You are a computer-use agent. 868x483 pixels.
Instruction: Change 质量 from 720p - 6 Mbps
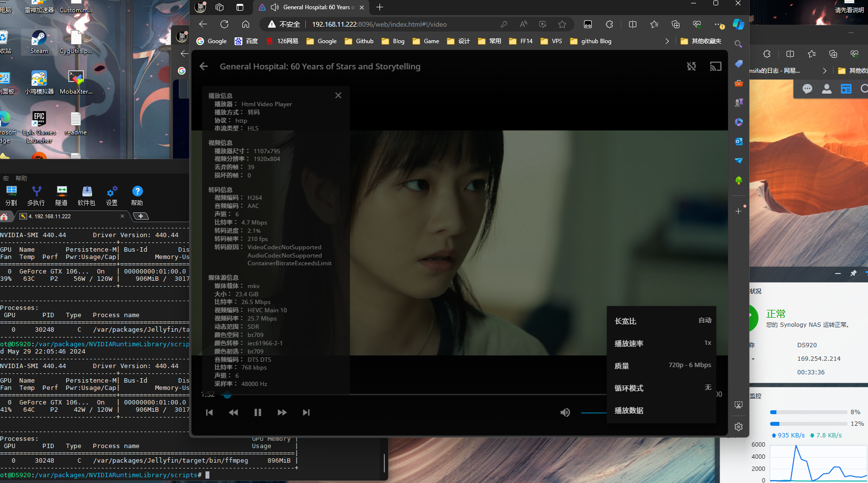(662, 366)
